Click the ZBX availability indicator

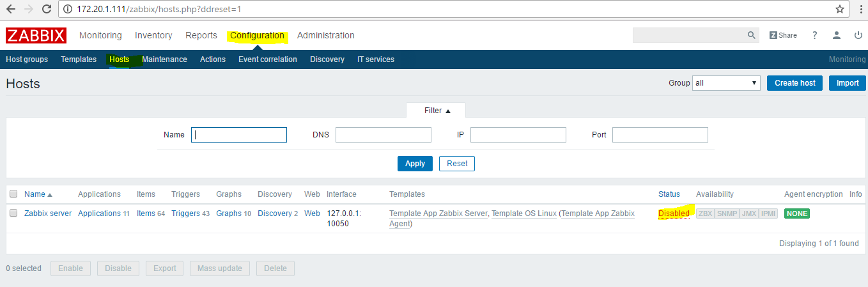pyautogui.click(x=705, y=213)
